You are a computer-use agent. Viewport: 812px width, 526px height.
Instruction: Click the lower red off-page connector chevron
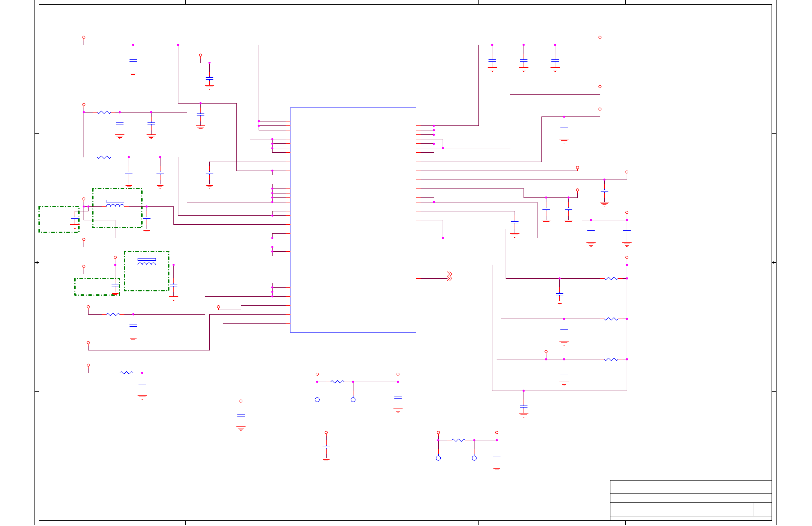(x=450, y=278)
